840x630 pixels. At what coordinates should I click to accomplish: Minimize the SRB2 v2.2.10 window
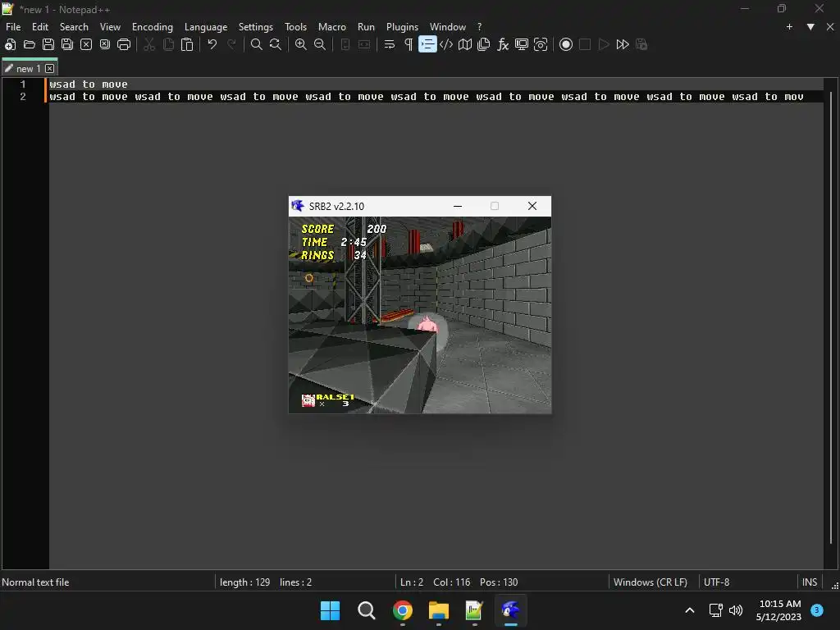pyautogui.click(x=458, y=206)
